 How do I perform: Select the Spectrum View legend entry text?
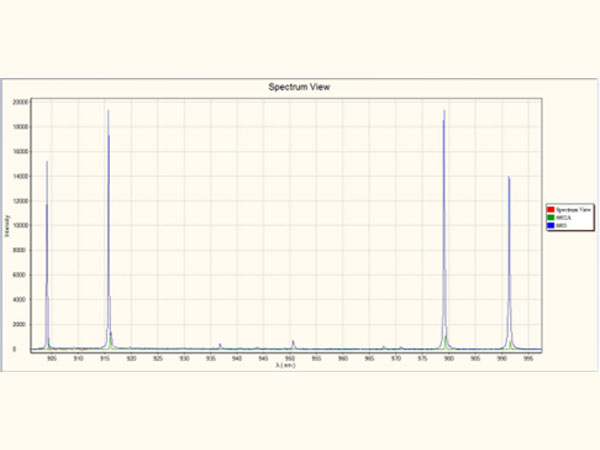(x=574, y=208)
